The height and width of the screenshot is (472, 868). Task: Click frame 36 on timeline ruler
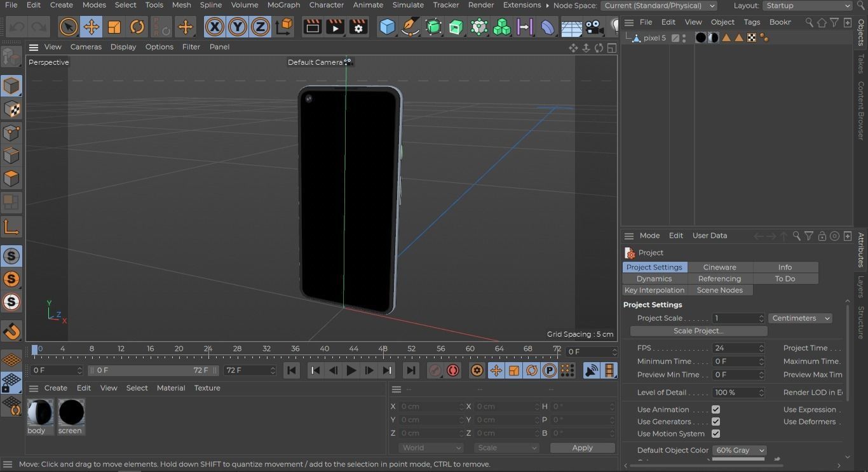pyautogui.click(x=295, y=349)
